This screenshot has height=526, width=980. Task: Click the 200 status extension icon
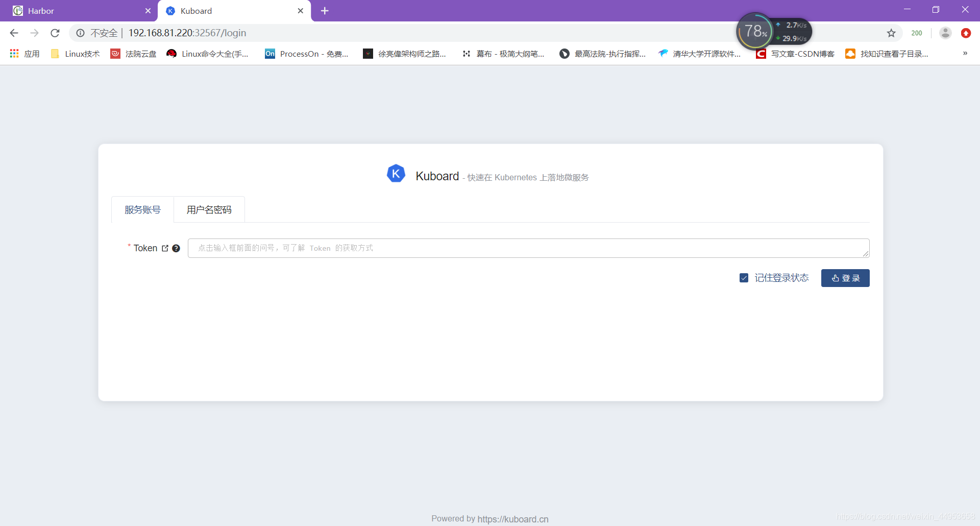pos(917,33)
